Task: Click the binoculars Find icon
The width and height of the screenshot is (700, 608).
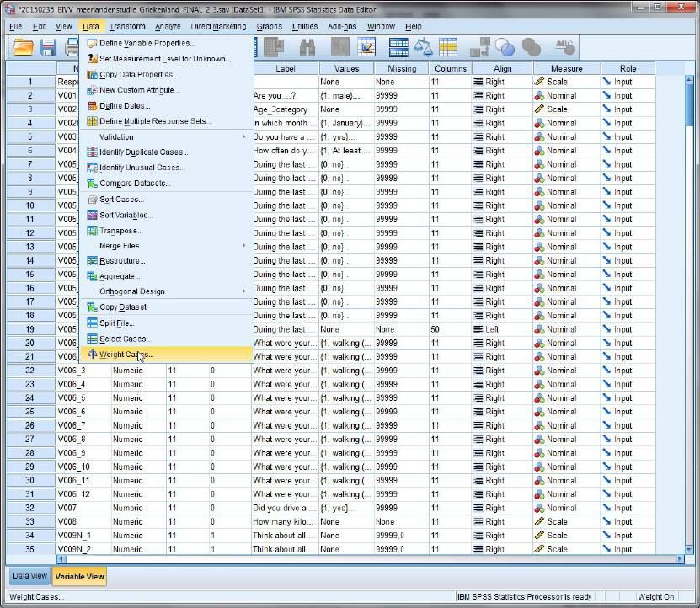Action: tap(307, 47)
